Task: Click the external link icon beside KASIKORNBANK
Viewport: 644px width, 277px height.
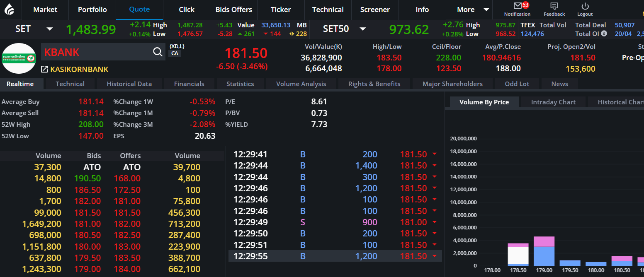Action: click(x=44, y=70)
